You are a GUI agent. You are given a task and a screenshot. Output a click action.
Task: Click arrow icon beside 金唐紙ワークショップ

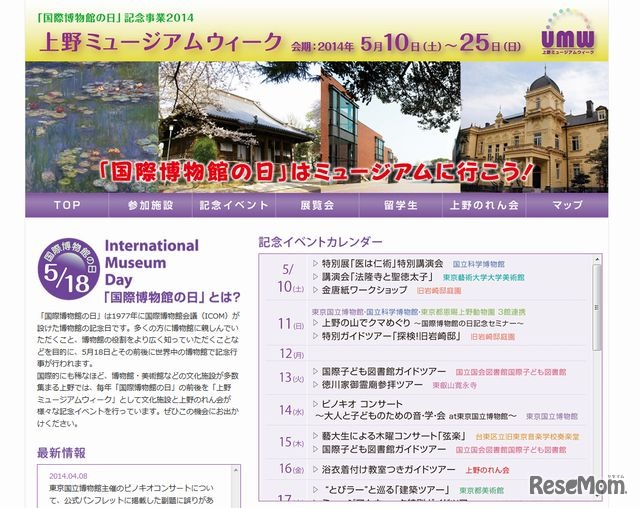click(316, 290)
